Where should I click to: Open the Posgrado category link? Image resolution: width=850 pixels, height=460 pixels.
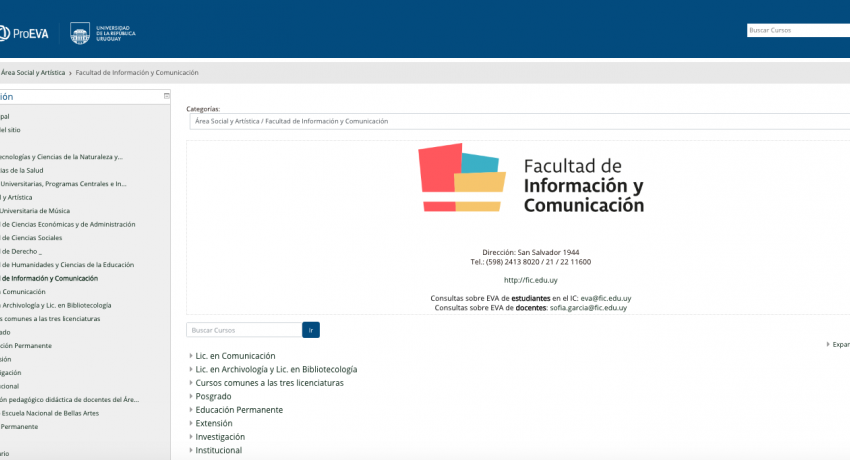[x=213, y=397]
